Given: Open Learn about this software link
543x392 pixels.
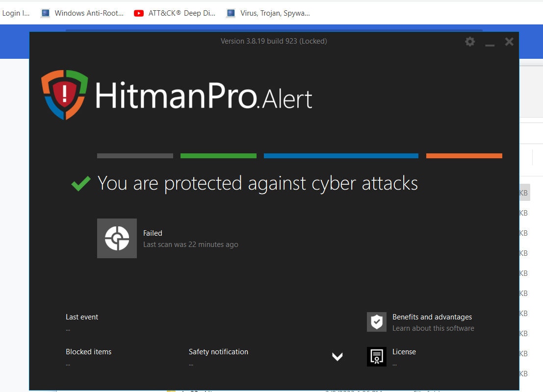Looking at the screenshot, I should point(433,328).
